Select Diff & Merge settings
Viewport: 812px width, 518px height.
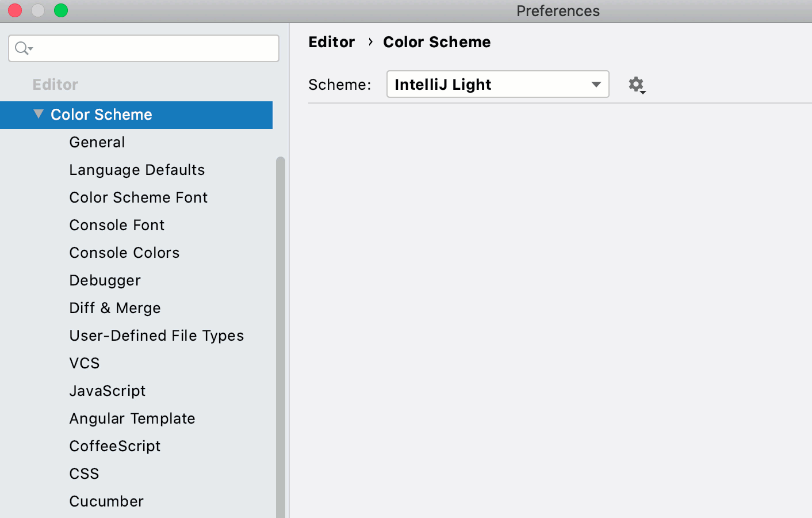point(114,308)
